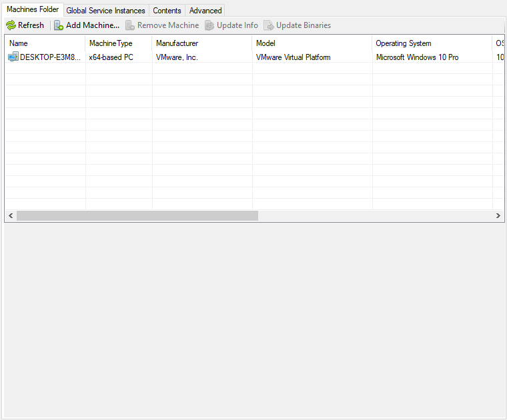This screenshot has height=420, width=507.
Task: Click the Refresh button label
Action: (31, 25)
